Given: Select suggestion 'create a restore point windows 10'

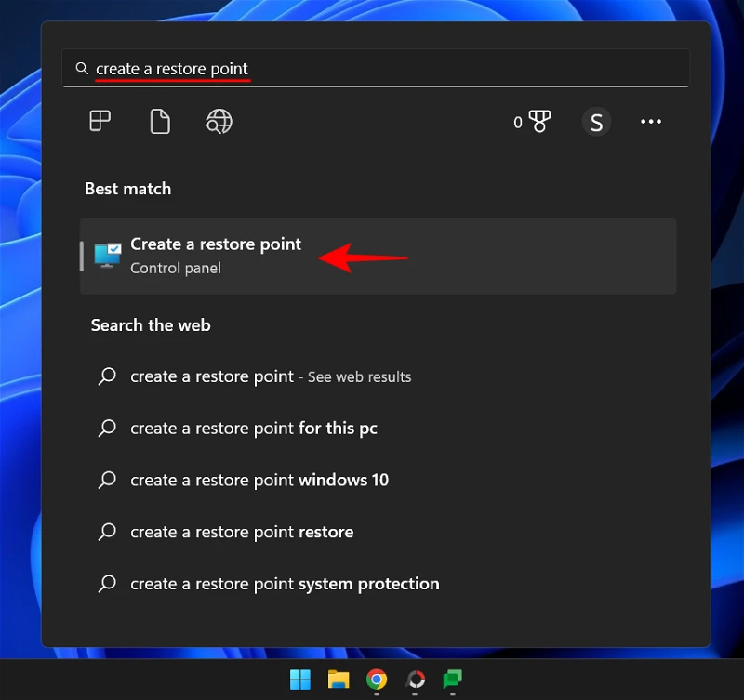Looking at the screenshot, I should click(x=259, y=481).
